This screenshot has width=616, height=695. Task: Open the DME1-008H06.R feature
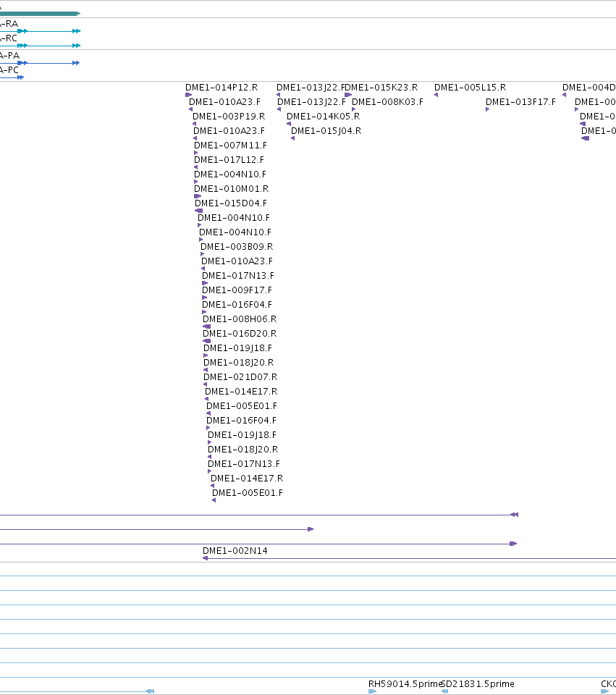(x=240, y=319)
